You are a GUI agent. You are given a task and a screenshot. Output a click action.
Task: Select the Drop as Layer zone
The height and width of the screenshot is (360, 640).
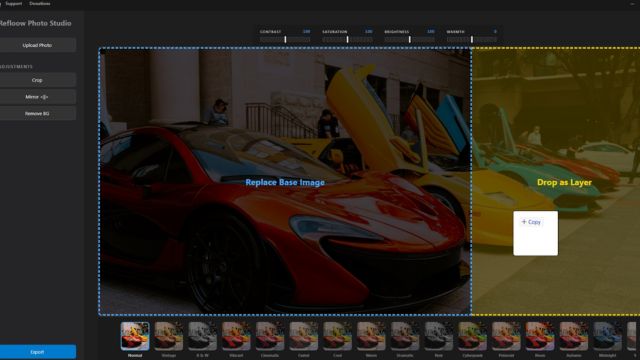coord(556,182)
